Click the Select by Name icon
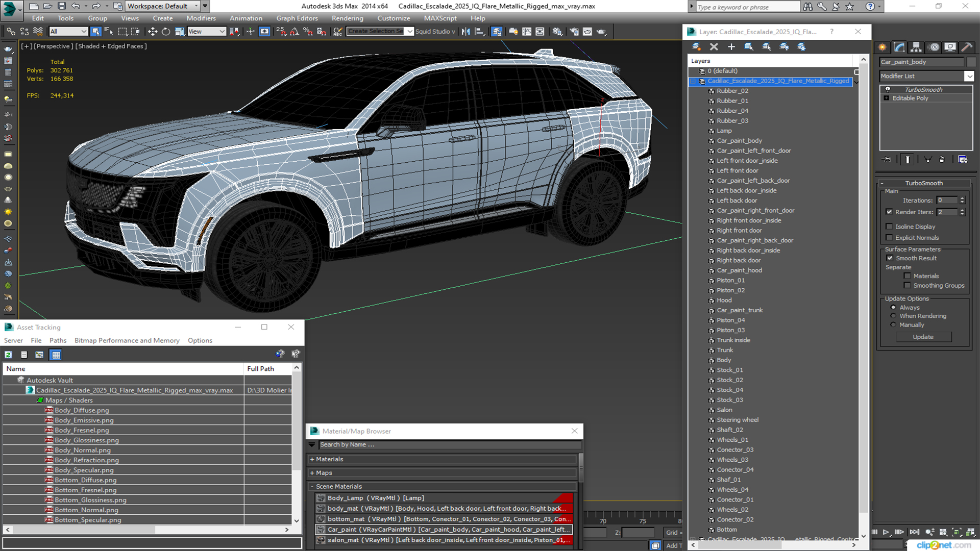980x551 pixels. point(109,32)
